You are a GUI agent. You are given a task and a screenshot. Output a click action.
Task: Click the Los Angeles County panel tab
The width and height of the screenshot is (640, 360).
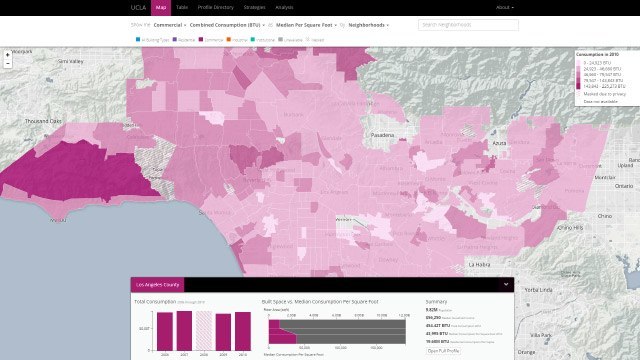coord(158,284)
